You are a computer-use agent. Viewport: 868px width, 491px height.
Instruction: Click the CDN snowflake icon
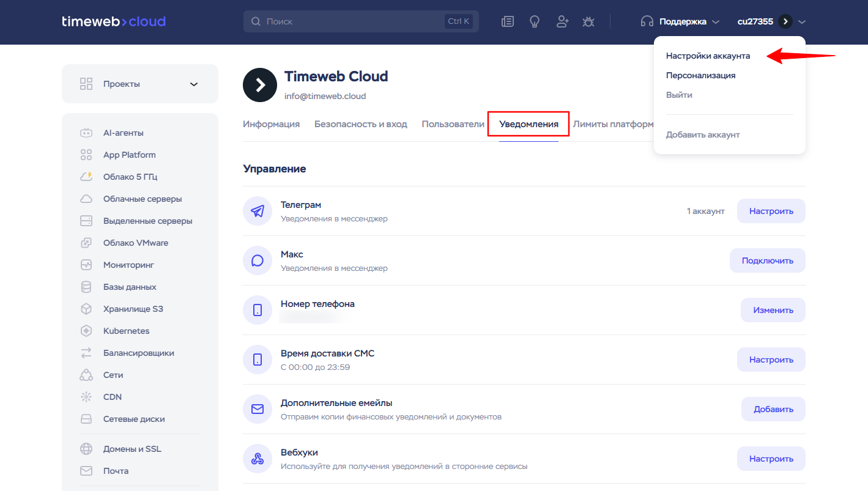click(86, 397)
